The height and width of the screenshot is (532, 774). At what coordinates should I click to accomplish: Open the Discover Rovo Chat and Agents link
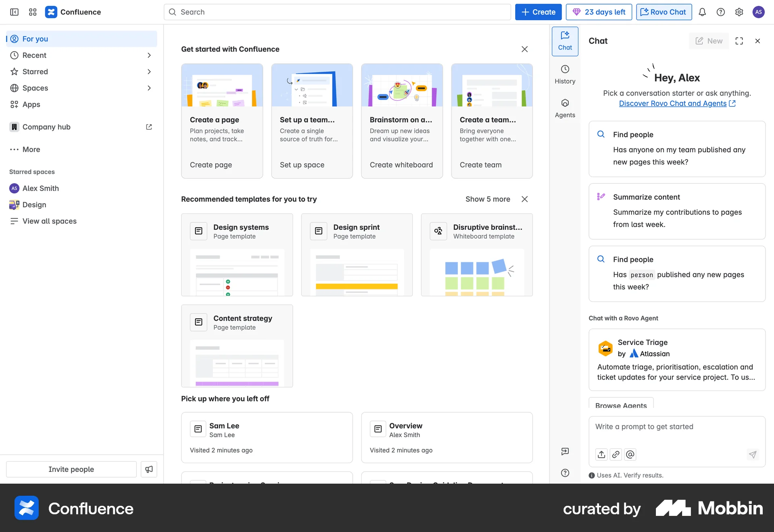tap(672, 103)
